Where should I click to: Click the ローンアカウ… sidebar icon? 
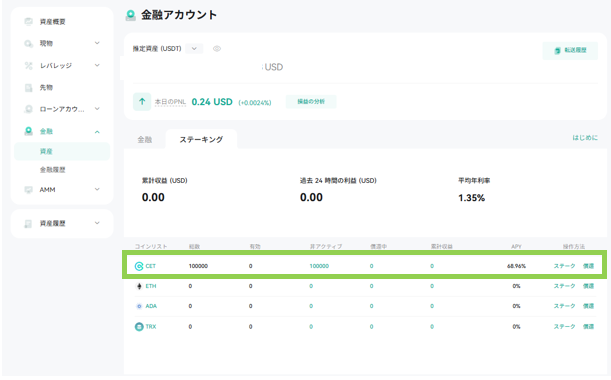click(28, 109)
